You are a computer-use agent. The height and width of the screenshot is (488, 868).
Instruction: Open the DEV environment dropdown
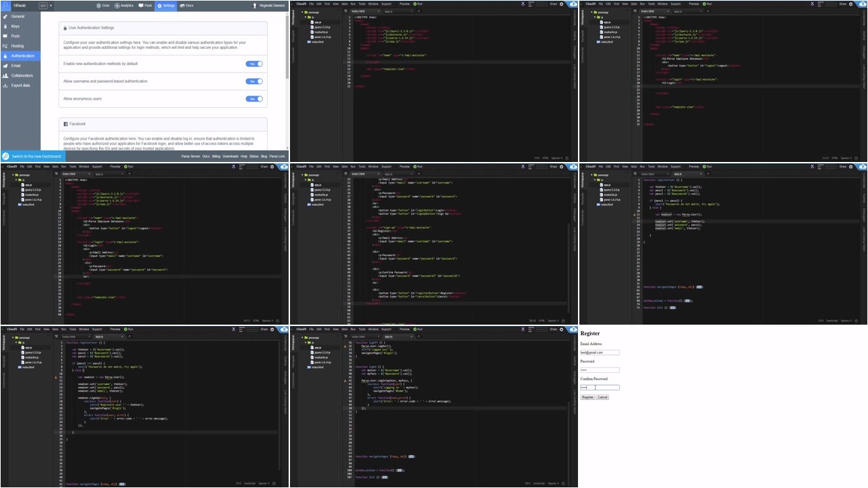45,5
